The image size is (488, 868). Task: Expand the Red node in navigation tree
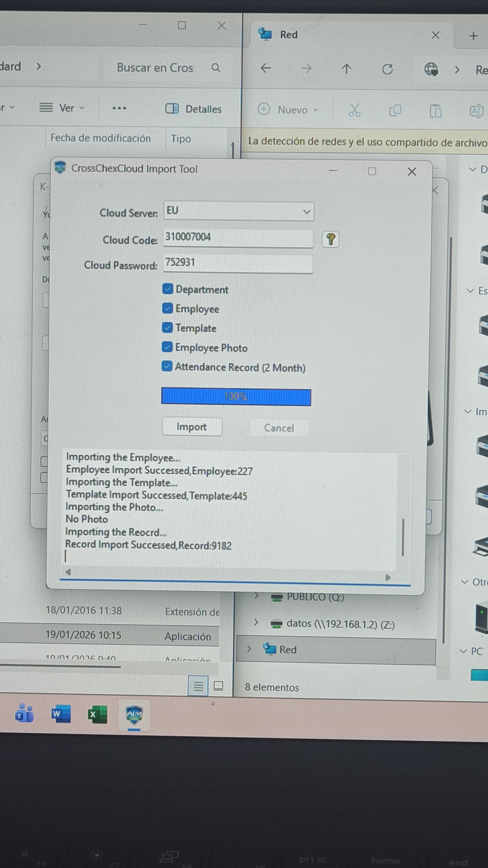(249, 649)
